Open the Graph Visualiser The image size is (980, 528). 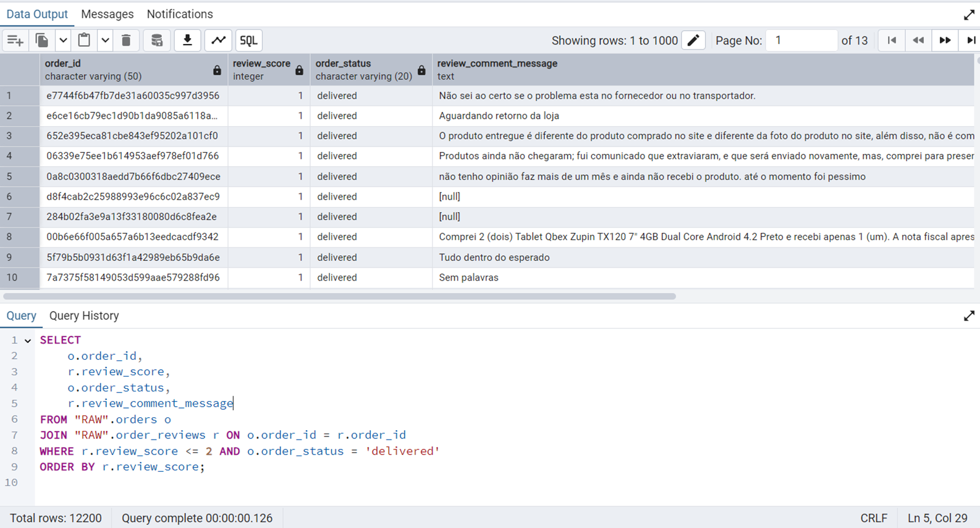218,41
